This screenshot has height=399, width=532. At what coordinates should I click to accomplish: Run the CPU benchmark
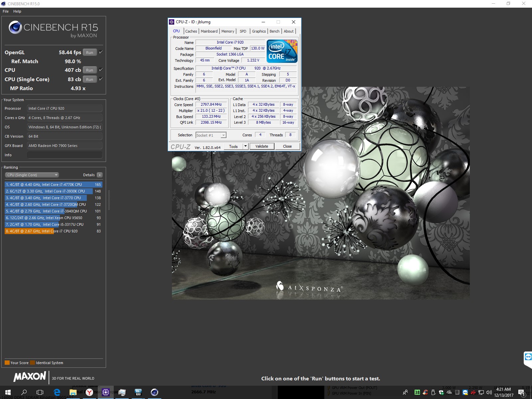[90, 70]
